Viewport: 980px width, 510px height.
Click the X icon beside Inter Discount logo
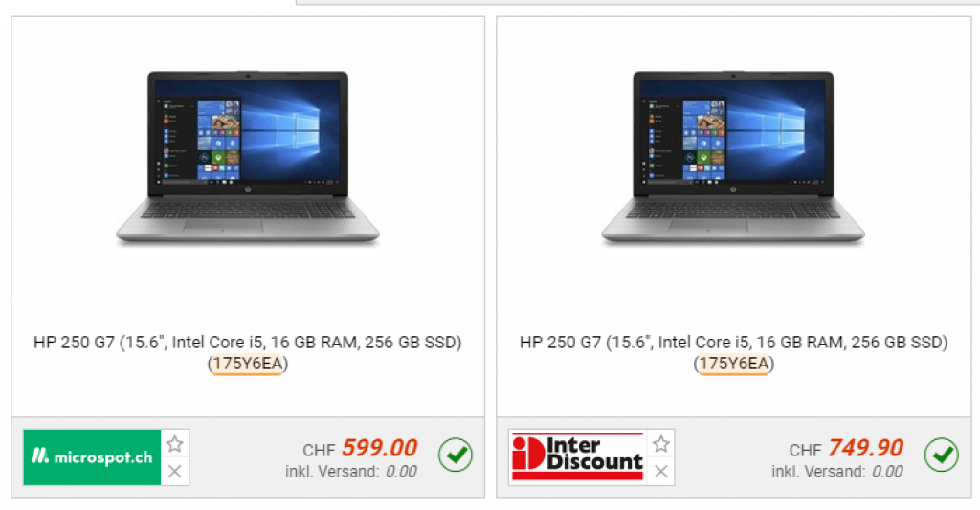(x=661, y=472)
